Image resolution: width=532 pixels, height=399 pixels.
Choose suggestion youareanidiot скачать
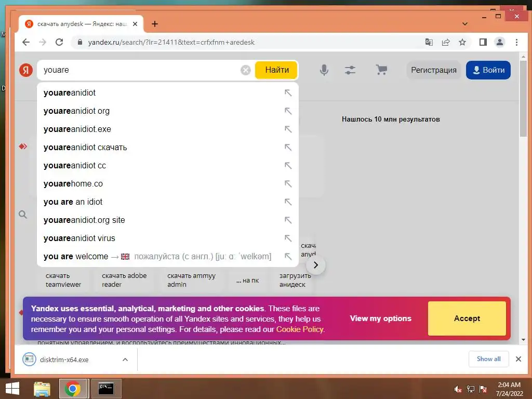coord(168,147)
